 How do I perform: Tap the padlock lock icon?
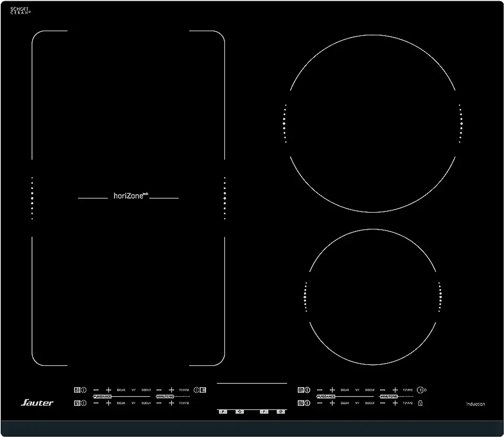point(420,403)
